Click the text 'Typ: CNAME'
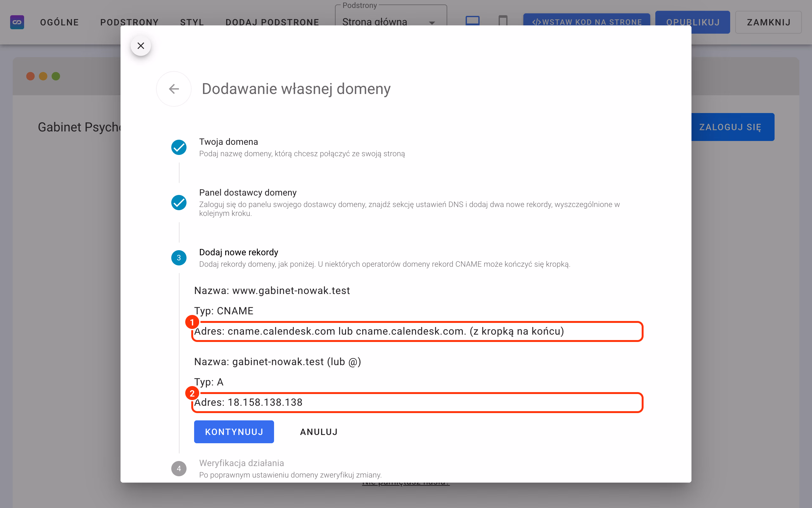 coord(224,311)
